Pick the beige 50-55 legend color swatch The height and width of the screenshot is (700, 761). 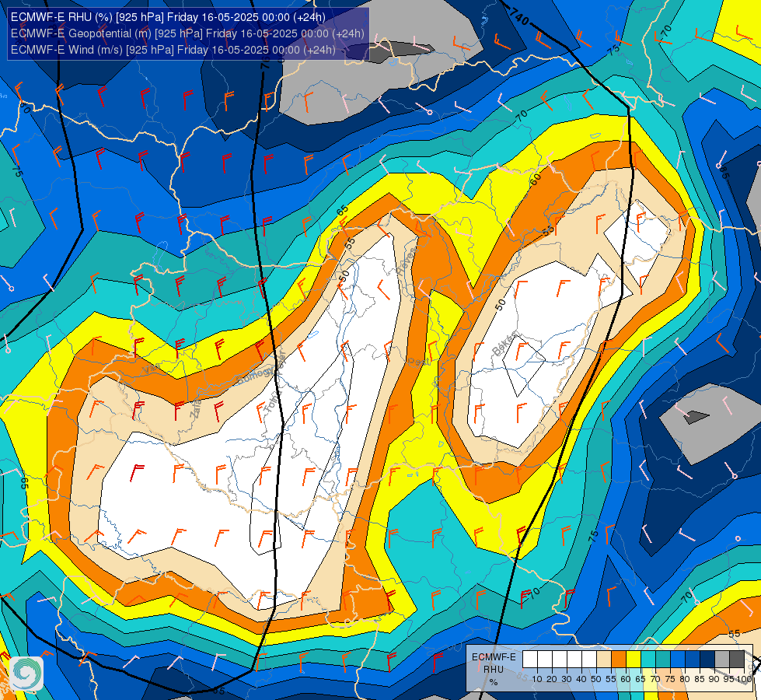pos(604,659)
